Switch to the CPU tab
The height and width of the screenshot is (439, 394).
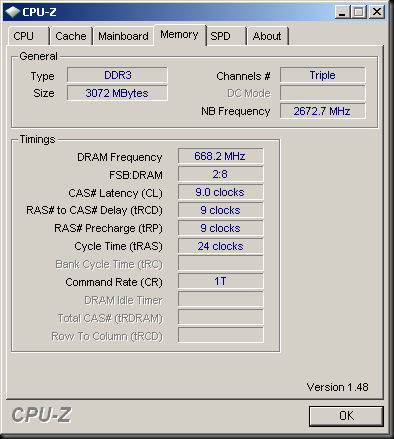coord(29,36)
